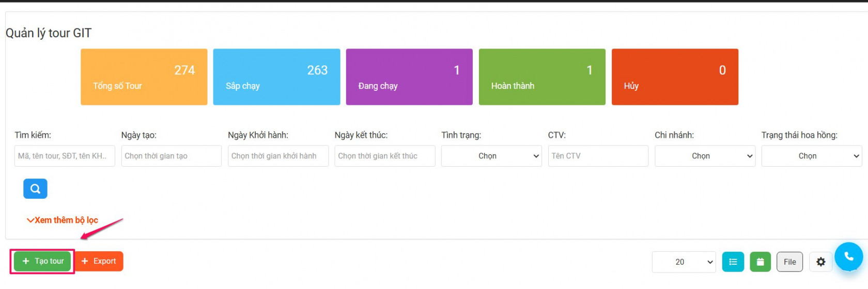Open the Tình trạng dropdown
Screen dimensions: 868x289
(491, 156)
